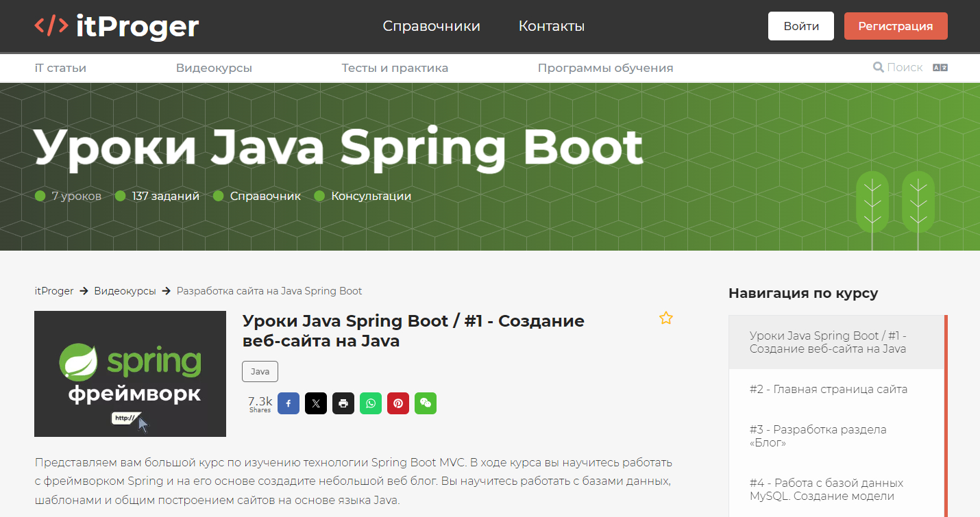Open the Контакты menu item

coord(551,26)
